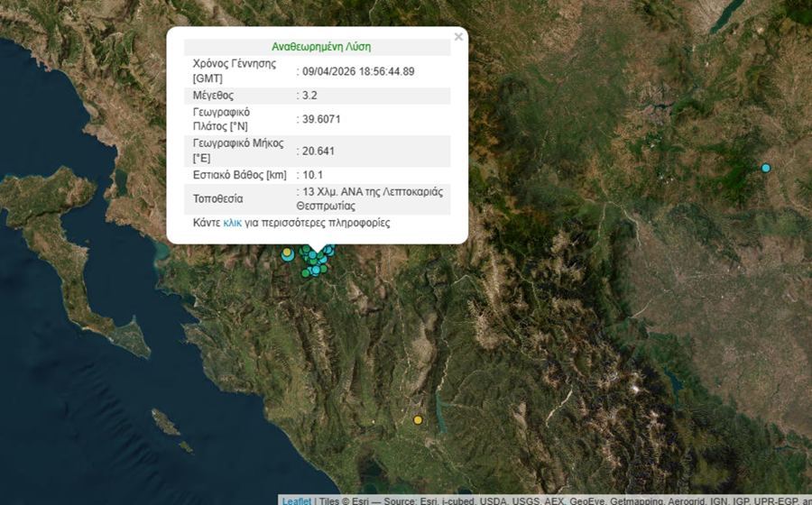812x505 pixels.
Task: Click the origin time 09/04/2026 18:56:44.89
Action: click(x=358, y=71)
